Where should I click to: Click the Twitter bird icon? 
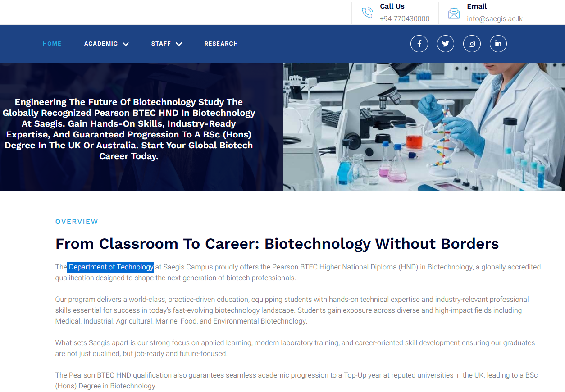[x=445, y=44]
